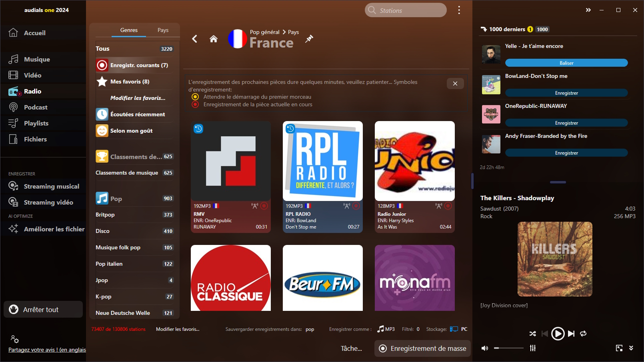The image size is (644, 362).
Task: Open the monafm station tile
Action: [415, 278]
